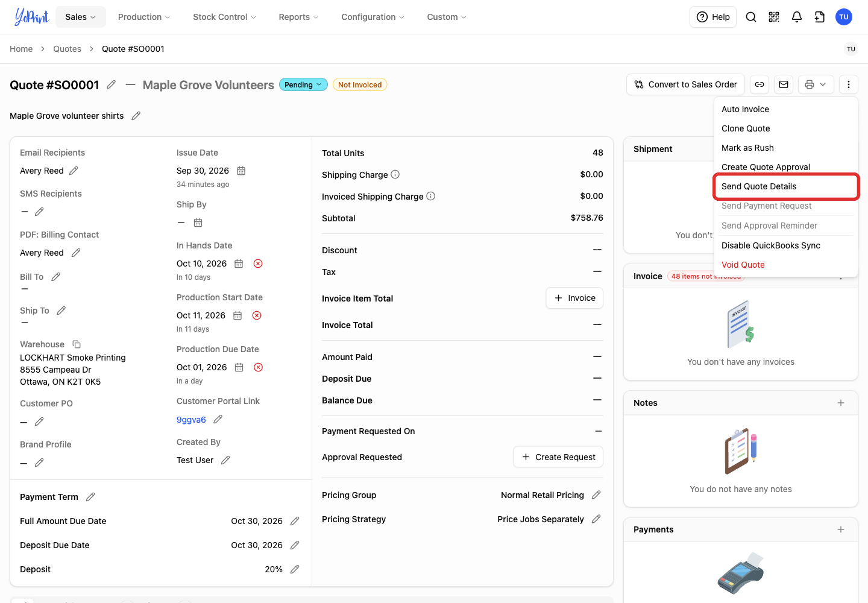Screen dimensions: 868x603
Task: Click the Help button
Action: click(713, 17)
